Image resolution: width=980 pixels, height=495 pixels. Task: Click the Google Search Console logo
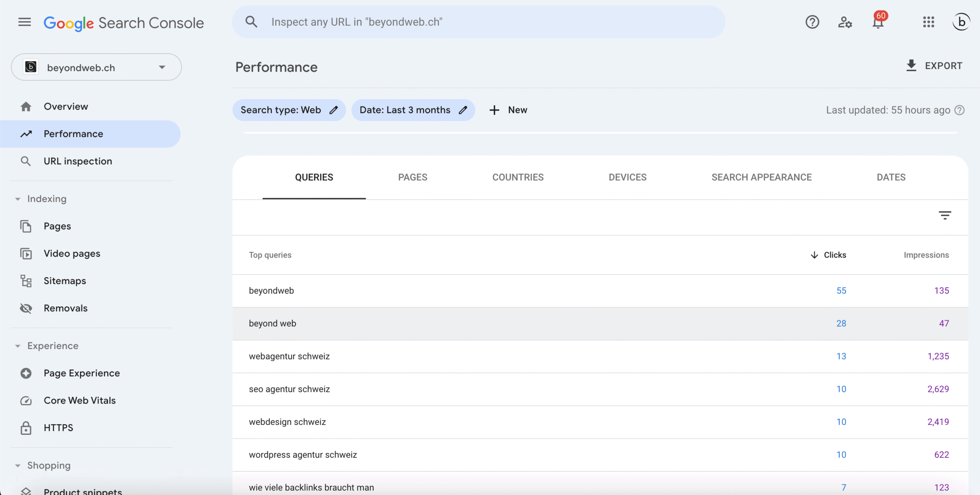click(124, 23)
